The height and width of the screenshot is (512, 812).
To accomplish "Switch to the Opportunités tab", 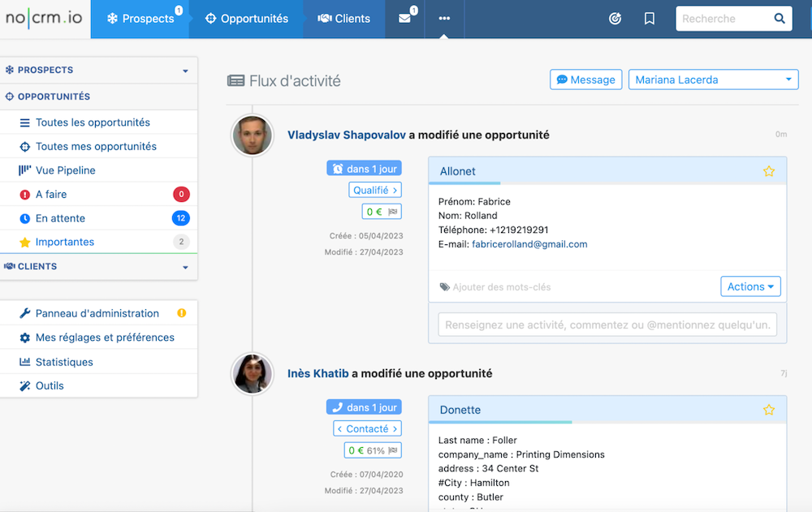I will point(247,19).
